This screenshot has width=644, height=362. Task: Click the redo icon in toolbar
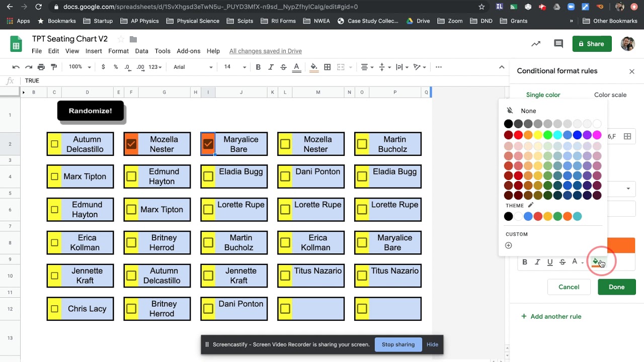pos(29,67)
